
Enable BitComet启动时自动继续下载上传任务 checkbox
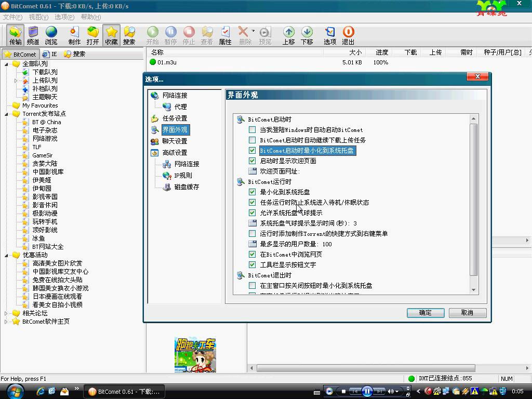click(x=252, y=140)
